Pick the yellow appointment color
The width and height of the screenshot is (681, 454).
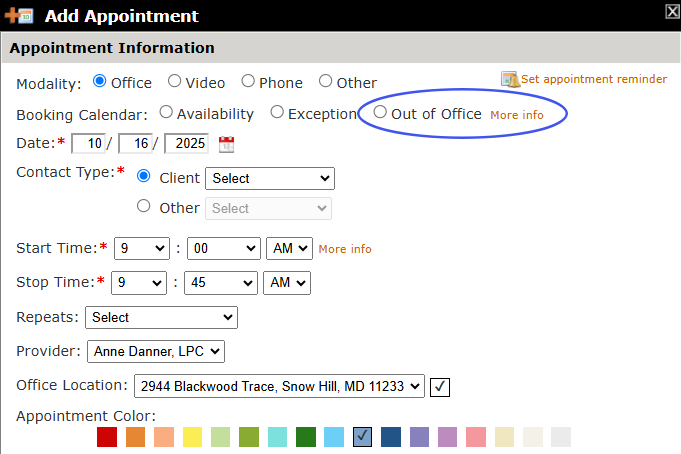[x=192, y=437]
